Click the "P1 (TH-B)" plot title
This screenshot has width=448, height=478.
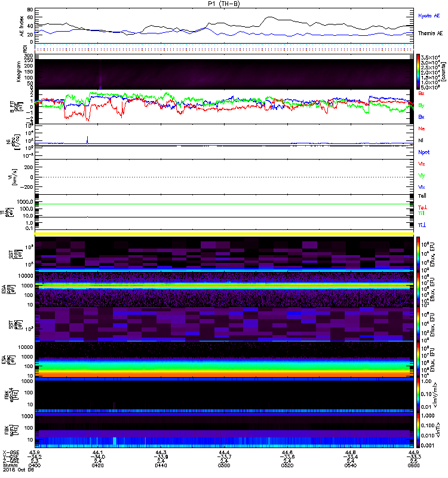point(225,4)
